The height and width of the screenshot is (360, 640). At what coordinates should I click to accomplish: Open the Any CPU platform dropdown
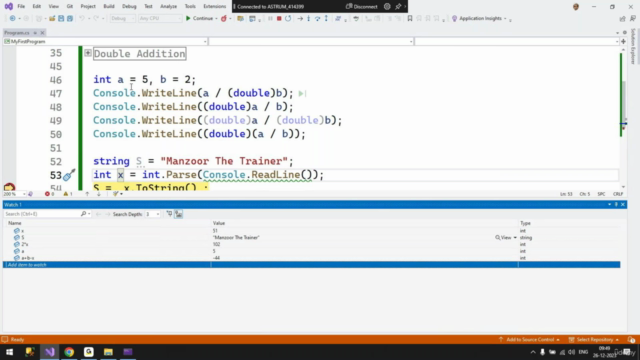(x=160, y=18)
